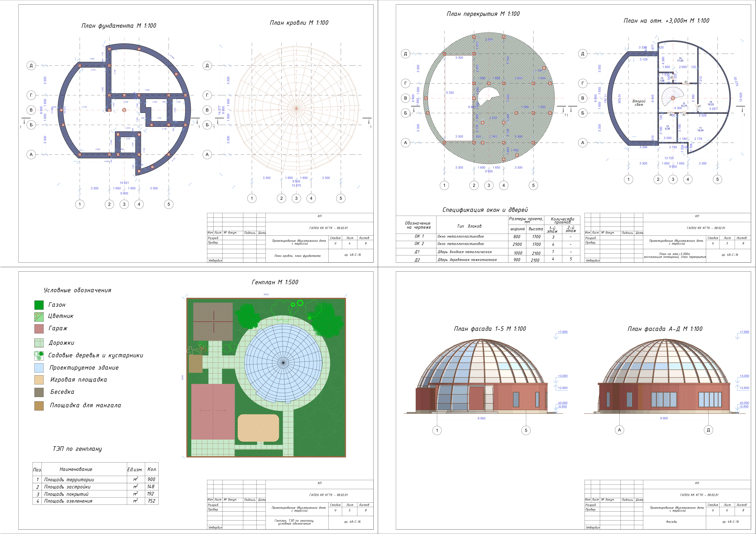Click axis bubble А under facade А-Д

[619, 430]
